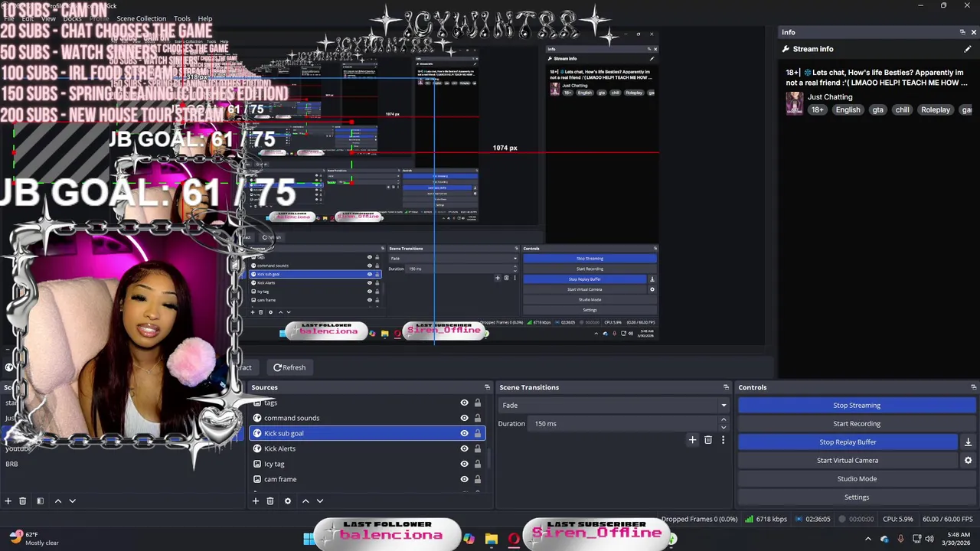Add a new scene with plus icon

click(x=8, y=501)
